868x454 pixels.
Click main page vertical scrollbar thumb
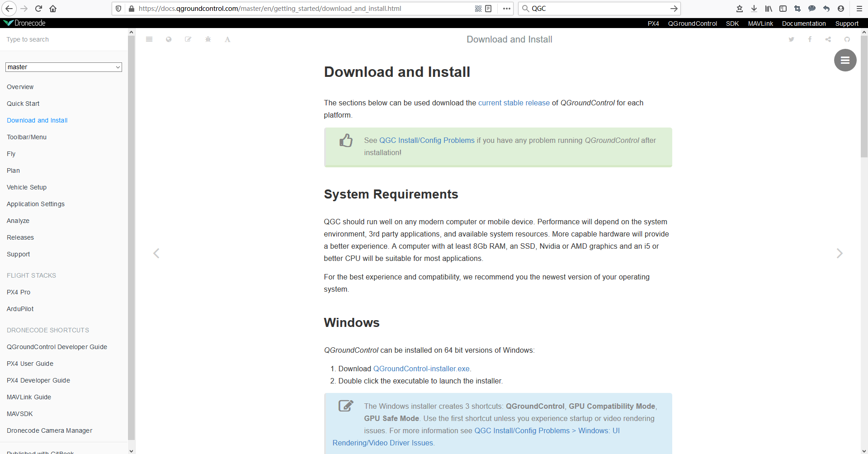point(864,96)
